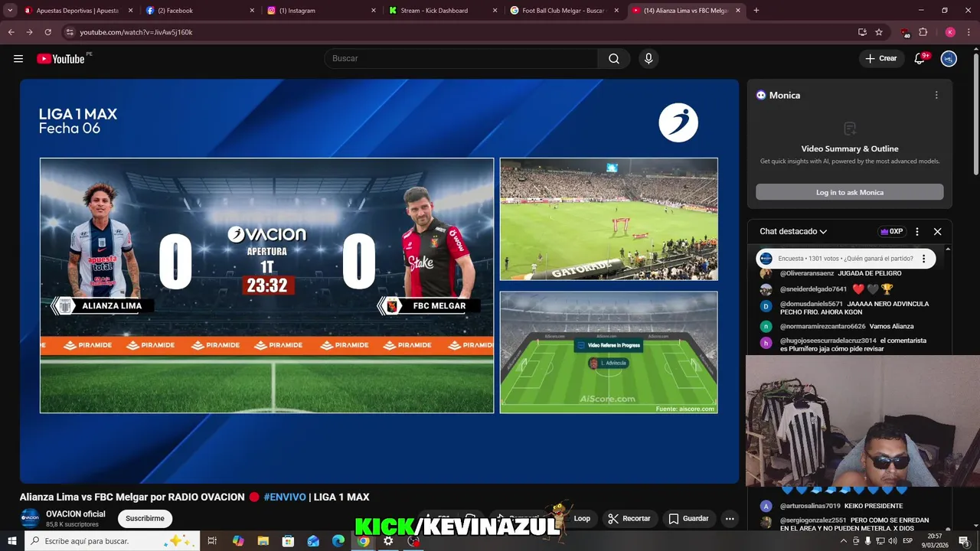Click the 0XP crown badge
Image resolution: width=980 pixels, height=551 pixels.
point(891,231)
